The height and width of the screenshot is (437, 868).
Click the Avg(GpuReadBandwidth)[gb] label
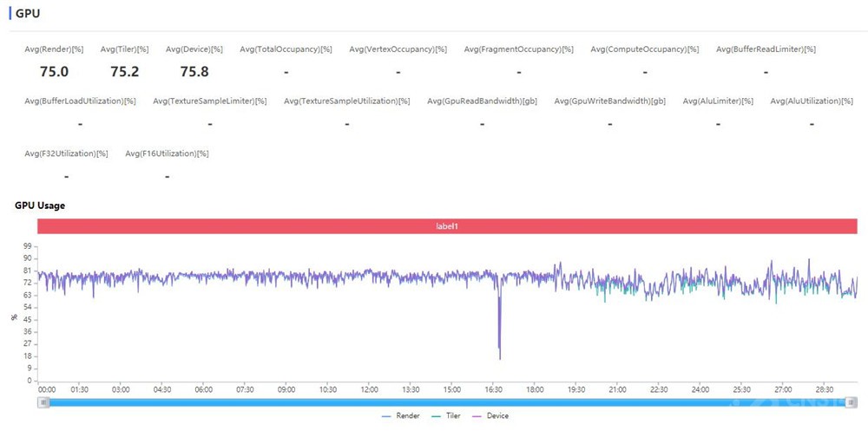click(482, 101)
